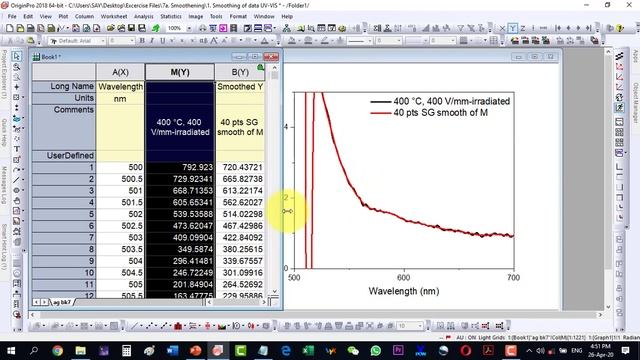Click the graph legend entry '40 pts SG smooth of M'
Image resolution: width=640 pixels, height=360 pixels.
pos(440,113)
